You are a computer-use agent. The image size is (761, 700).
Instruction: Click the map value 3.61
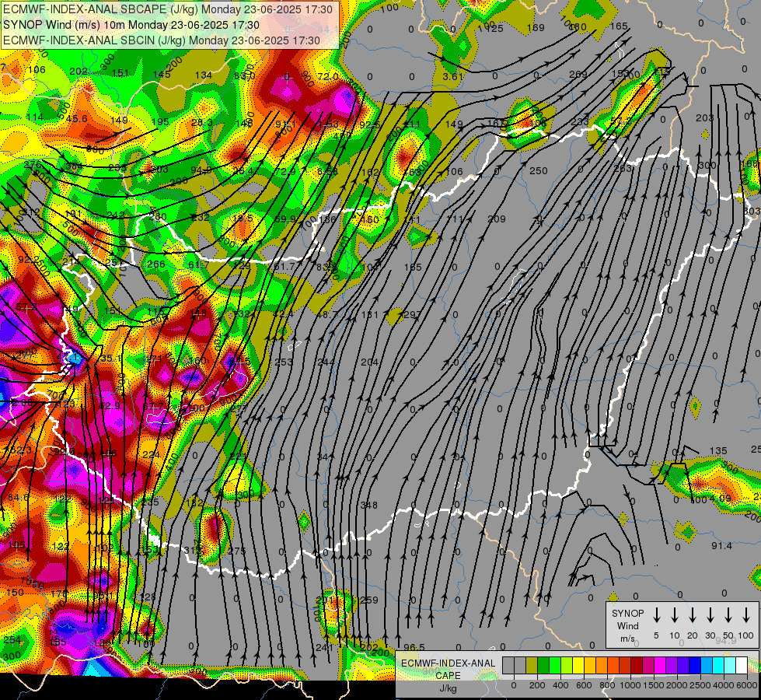point(453,76)
